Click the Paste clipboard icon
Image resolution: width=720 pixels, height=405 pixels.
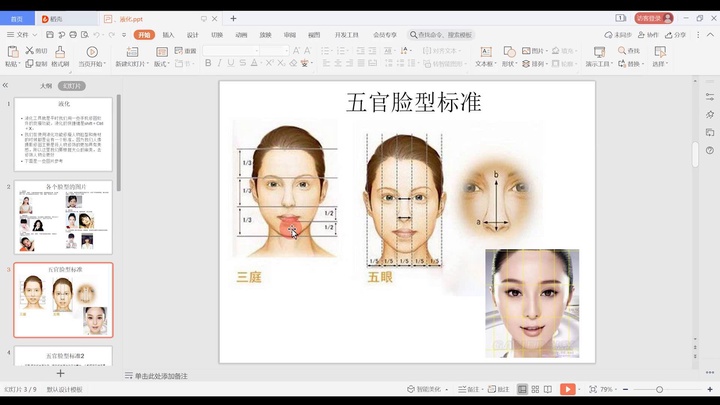point(12,51)
